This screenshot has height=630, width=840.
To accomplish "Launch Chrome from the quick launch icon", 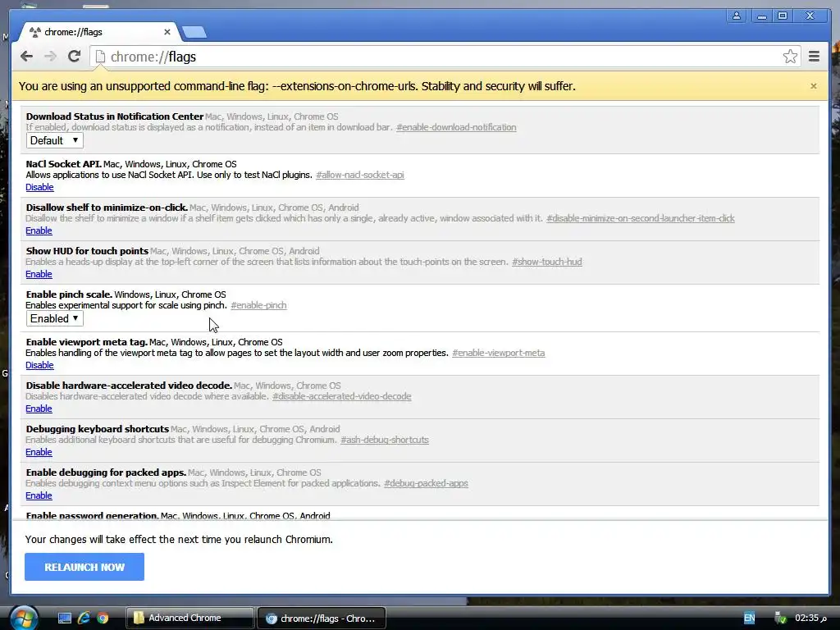I will (103, 618).
